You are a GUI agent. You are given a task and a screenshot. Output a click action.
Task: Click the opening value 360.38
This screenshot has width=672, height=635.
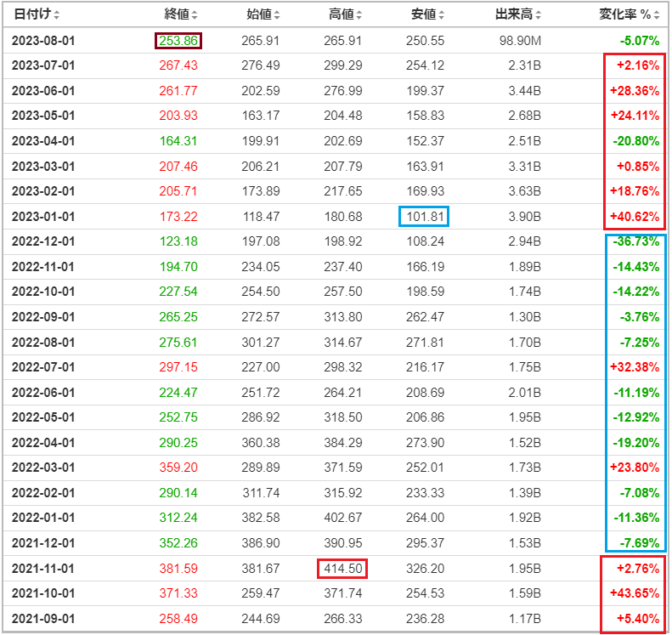click(261, 443)
